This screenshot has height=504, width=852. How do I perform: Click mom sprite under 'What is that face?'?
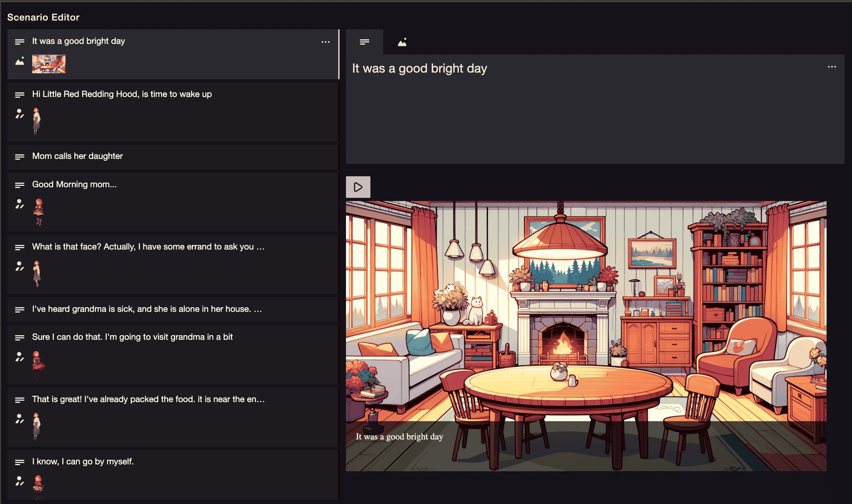(x=37, y=274)
